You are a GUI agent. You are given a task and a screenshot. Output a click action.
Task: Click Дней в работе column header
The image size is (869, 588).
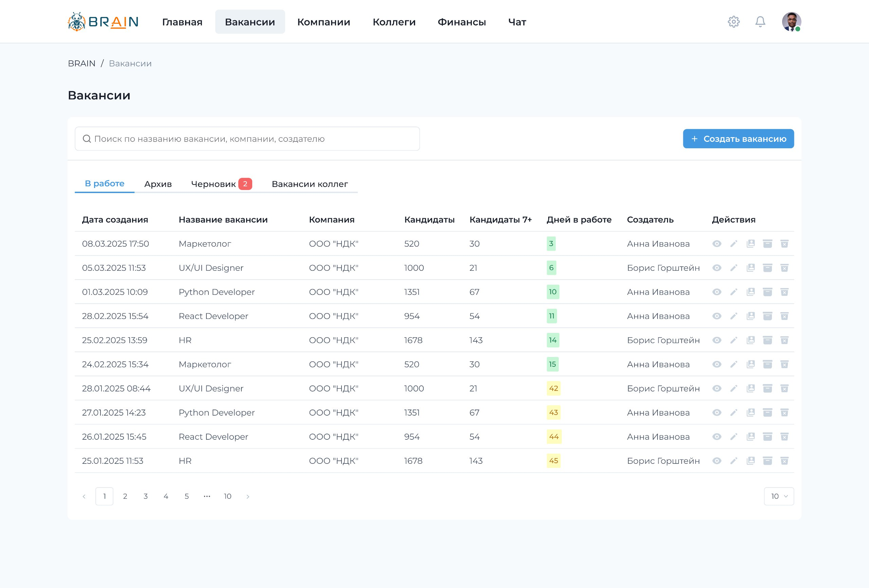(x=579, y=220)
